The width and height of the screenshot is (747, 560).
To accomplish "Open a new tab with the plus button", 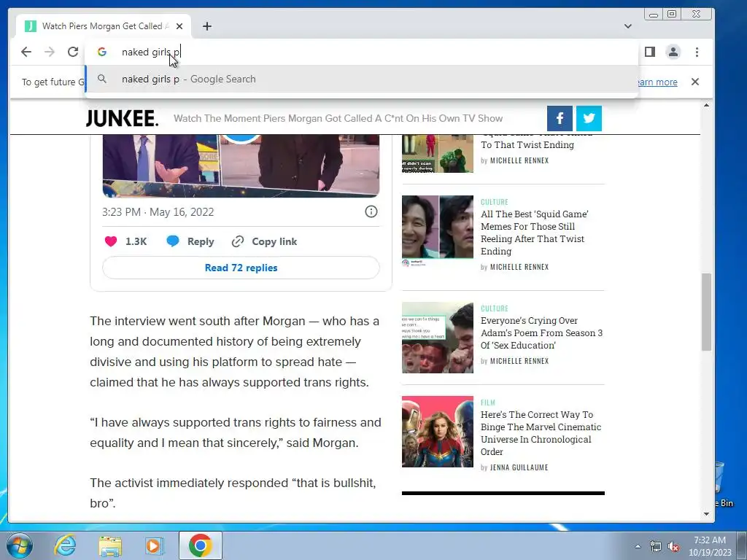I will 206,26.
